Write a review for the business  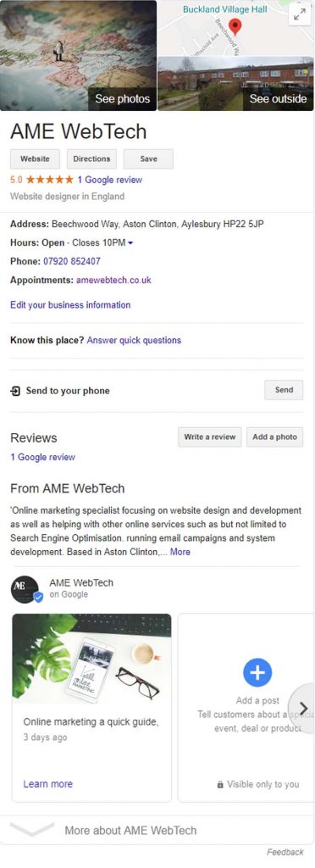[x=209, y=437]
